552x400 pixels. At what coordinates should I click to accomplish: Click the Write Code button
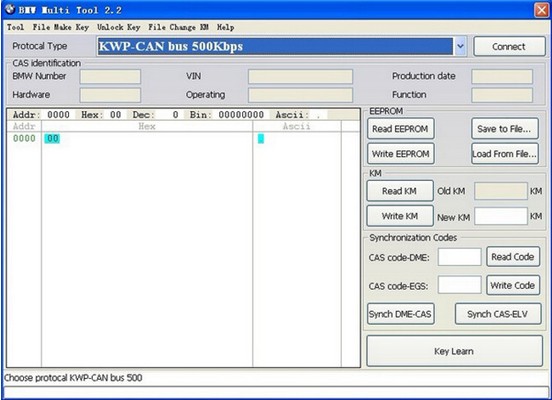[x=513, y=285]
